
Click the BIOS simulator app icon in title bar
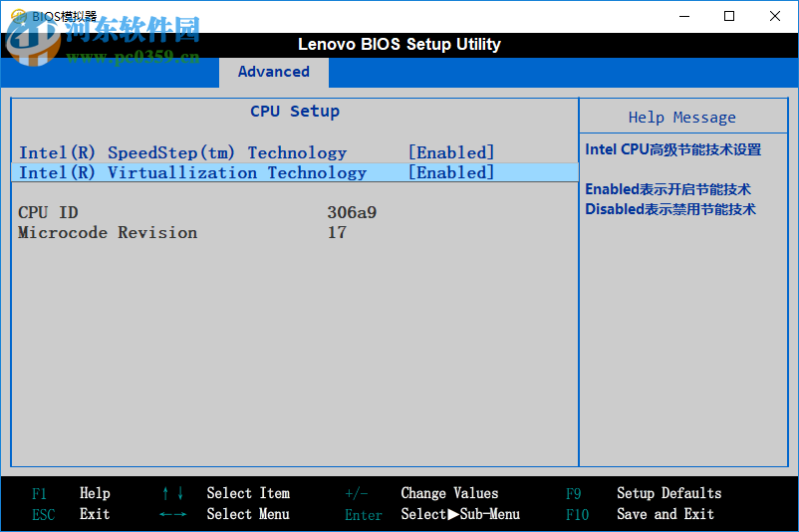point(18,16)
